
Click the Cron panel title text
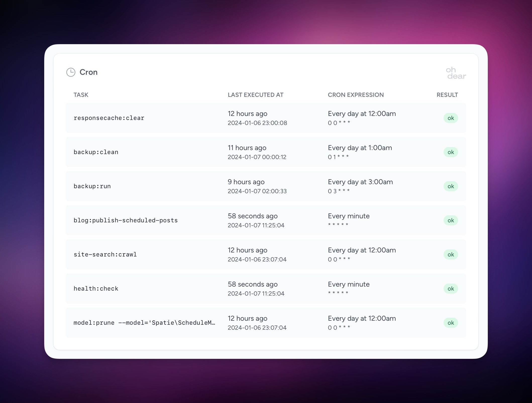(x=89, y=72)
